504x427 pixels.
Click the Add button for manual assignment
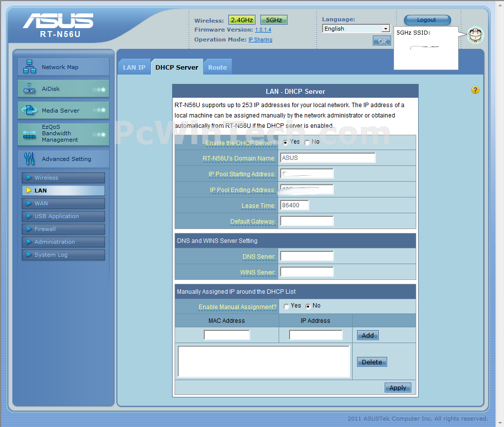tap(368, 335)
